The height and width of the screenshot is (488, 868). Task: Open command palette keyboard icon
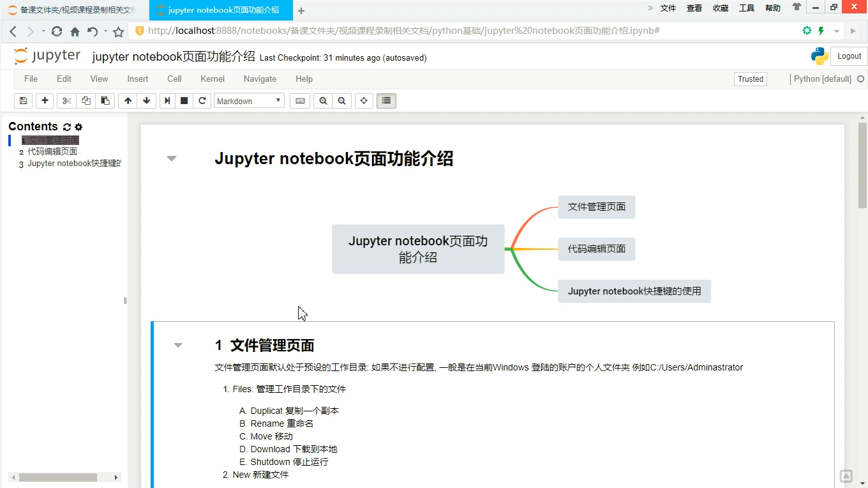(300, 101)
